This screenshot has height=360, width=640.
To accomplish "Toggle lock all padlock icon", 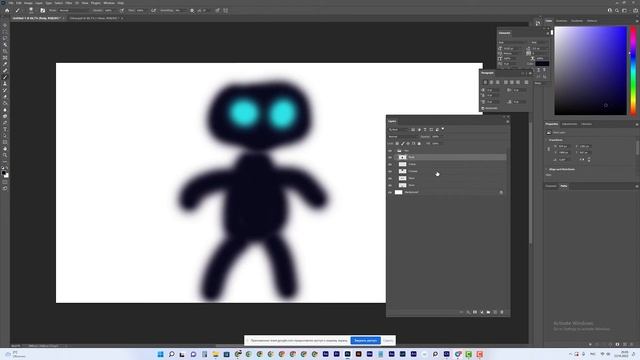I will (419, 144).
